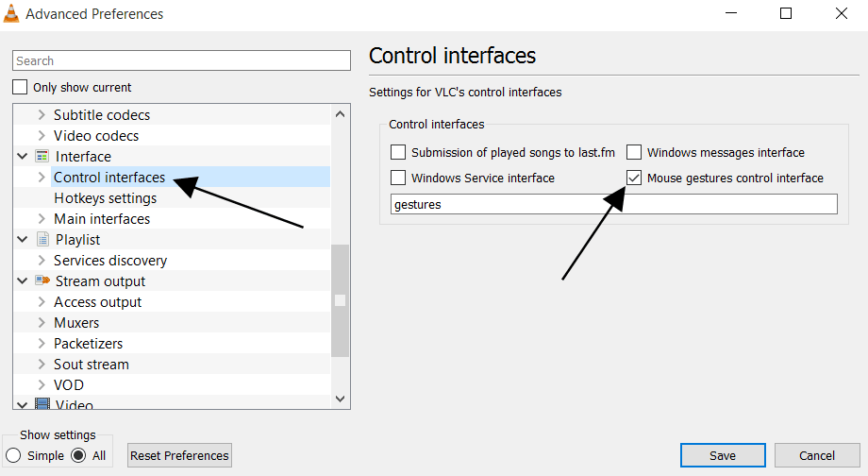Click the Video category film icon
Viewport: 868px width, 476px height.
(42, 404)
